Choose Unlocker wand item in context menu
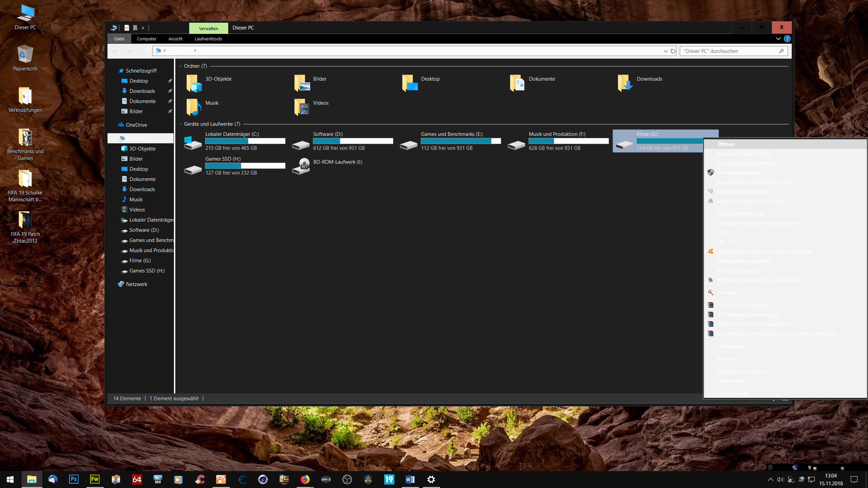This screenshot has width=868, height=488. (x=727, y=293)
